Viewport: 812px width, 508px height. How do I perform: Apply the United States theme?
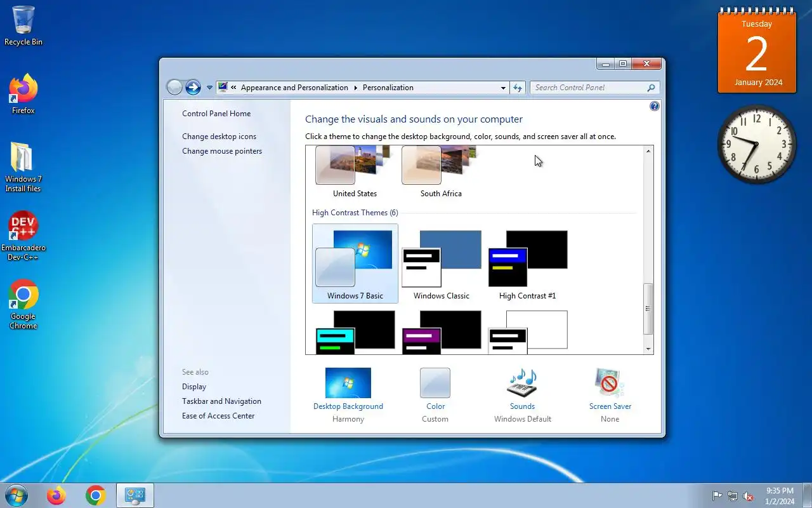coord(355,171)
